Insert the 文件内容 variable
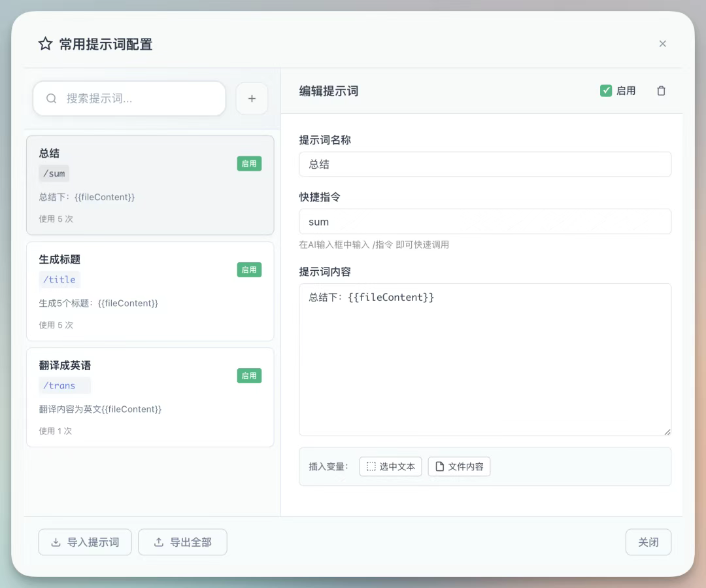This screenshot has height=588, width=706. [x=459, y=466]
